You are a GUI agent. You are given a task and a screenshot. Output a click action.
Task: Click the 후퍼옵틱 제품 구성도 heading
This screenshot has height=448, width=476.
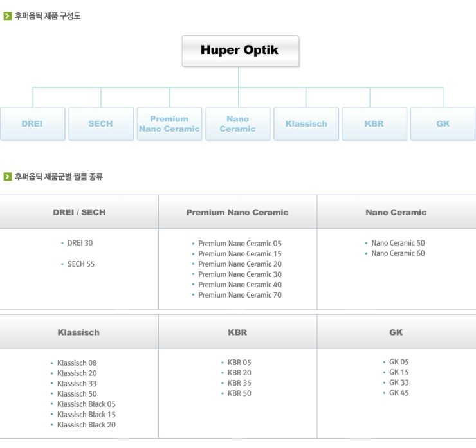pyautogui.click(x=48, y=16)
